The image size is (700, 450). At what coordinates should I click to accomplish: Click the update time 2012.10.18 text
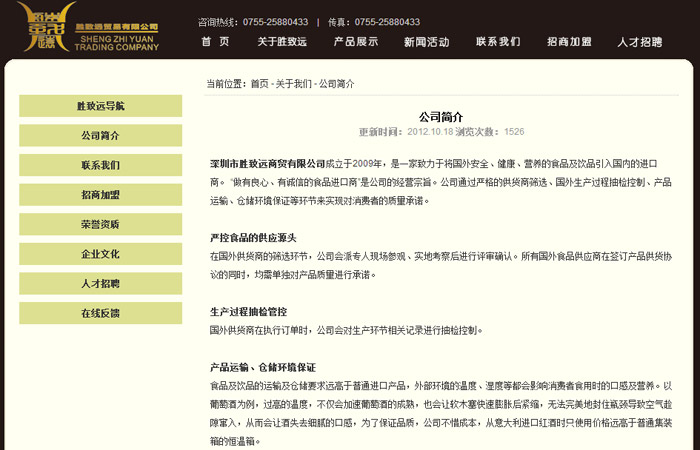[x=406, y=132]
